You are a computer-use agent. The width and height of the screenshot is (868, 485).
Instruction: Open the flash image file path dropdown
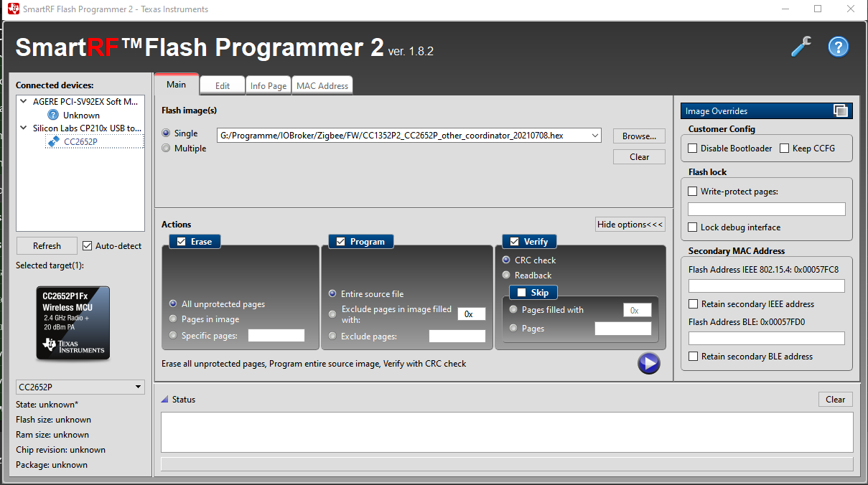(595, 136)
